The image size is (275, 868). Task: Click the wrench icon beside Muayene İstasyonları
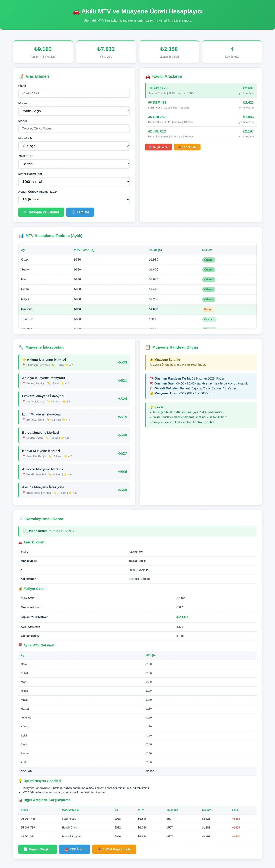pos(21,347)
